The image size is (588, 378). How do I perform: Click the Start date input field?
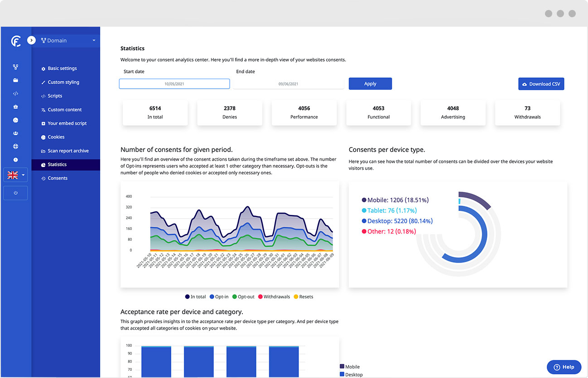pos(174,84)
